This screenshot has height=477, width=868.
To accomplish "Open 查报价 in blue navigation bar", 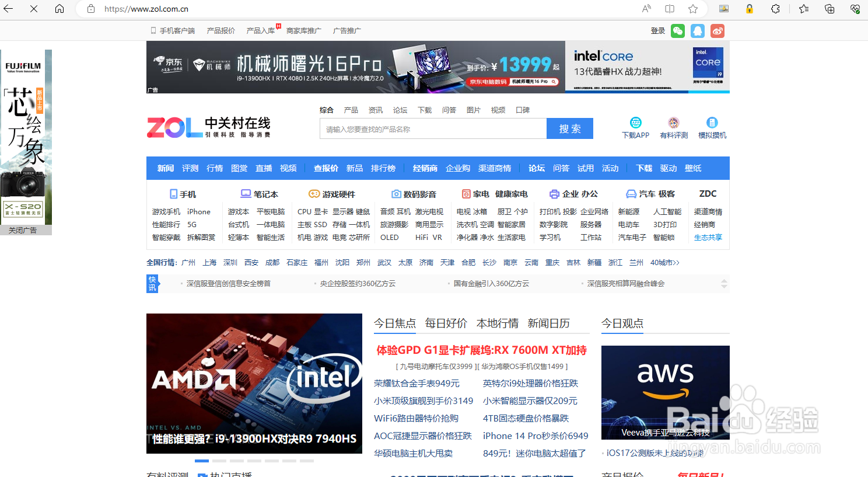I will pyautogui.click(x=326, y=168).
